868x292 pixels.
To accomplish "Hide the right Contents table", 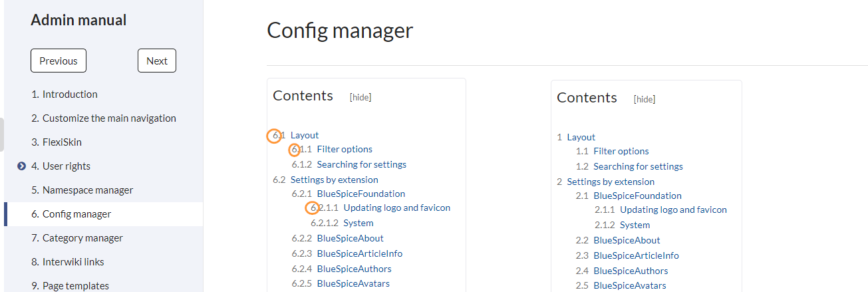I will [645, 99].
